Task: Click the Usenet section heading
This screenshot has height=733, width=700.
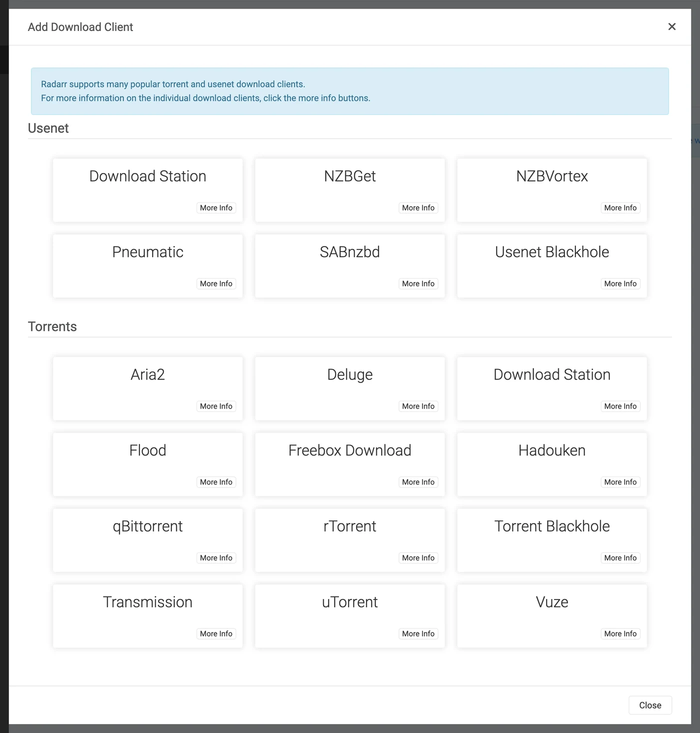Action: coord(48,128)
